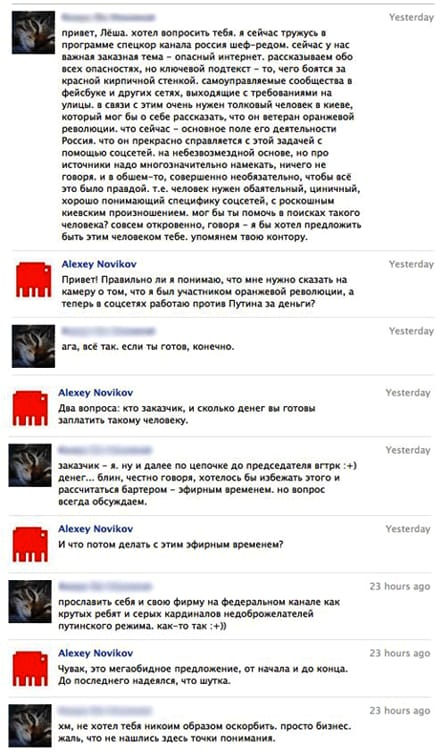The width and height of the screenshot is (444, 755).
Task: Click cat avatar beside "хм, не хотел тебя" message
Action: point(30,726)
